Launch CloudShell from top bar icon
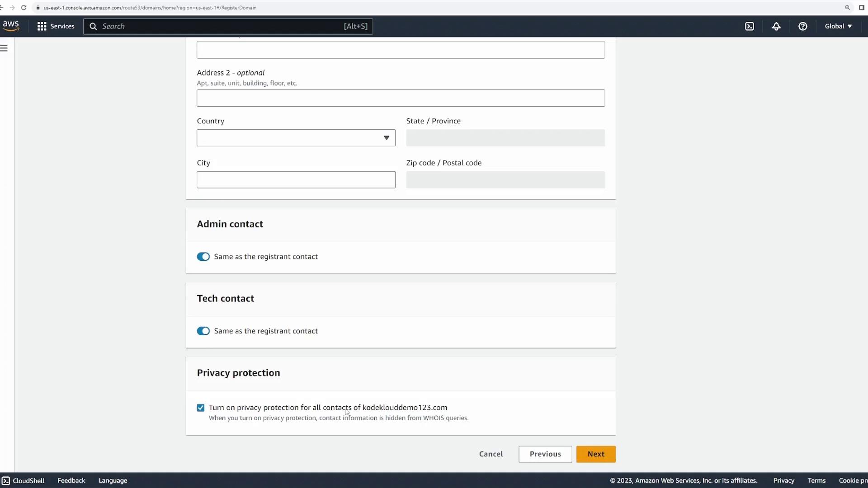The height and width of the screenshot is (488, 868). point(750,26)
